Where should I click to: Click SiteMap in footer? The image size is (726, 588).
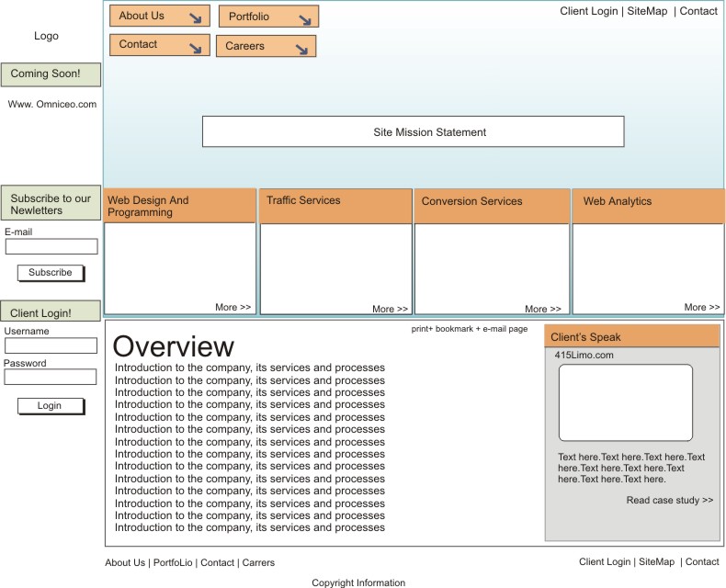click(x=656, y=561)
